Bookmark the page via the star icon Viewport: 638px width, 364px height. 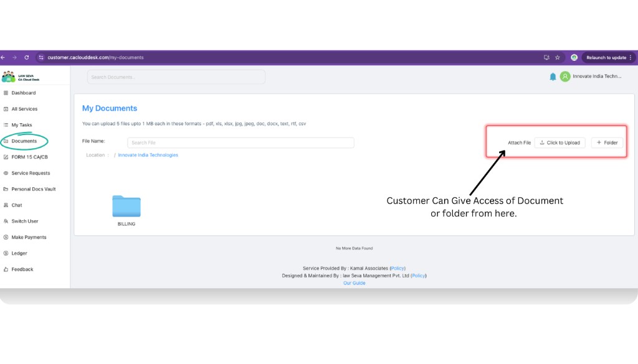pos(556,57)
